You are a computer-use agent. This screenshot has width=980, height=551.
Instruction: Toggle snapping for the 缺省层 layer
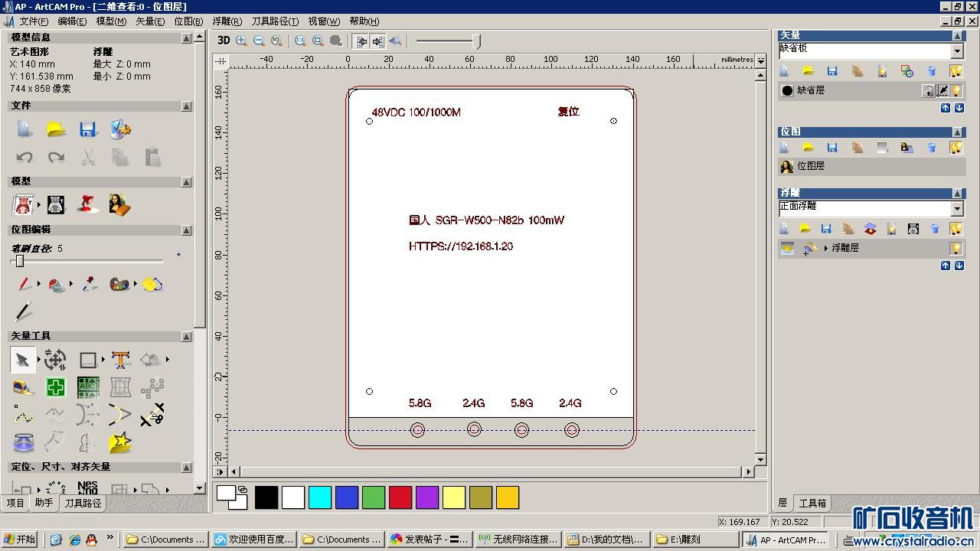[942, 91]
